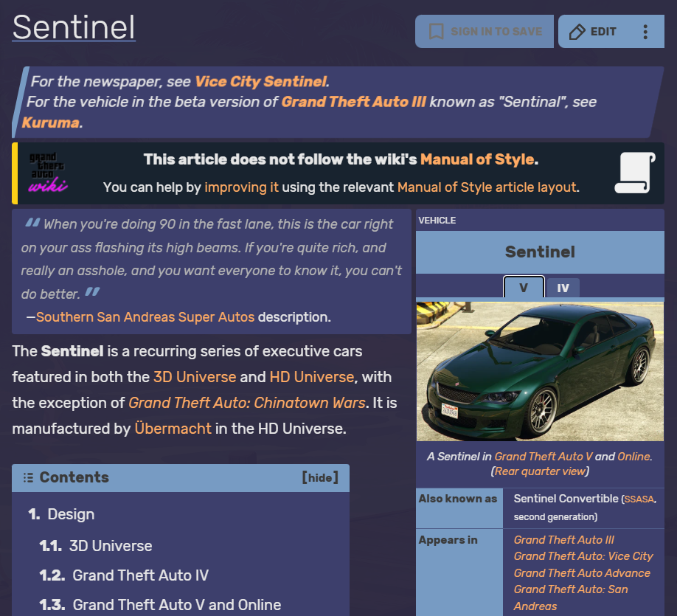Click the Edit button
Screen dimensions: 677x616
click(x=593, y=32)
